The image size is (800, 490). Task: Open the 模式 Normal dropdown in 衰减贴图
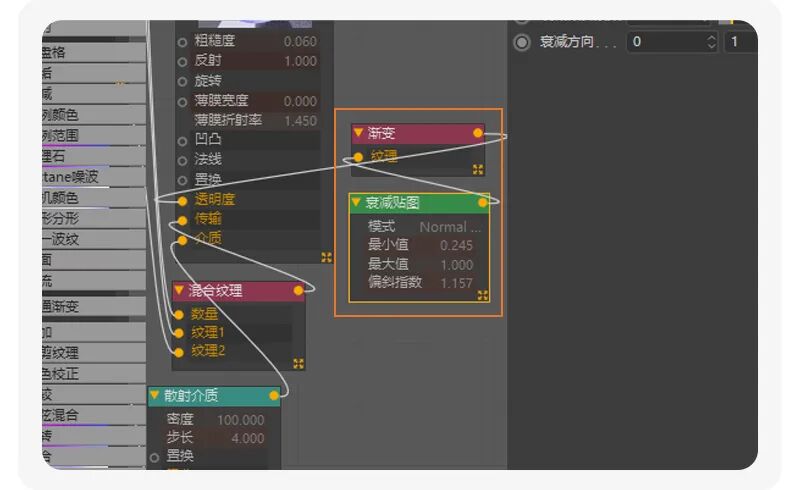coord(449,227)
